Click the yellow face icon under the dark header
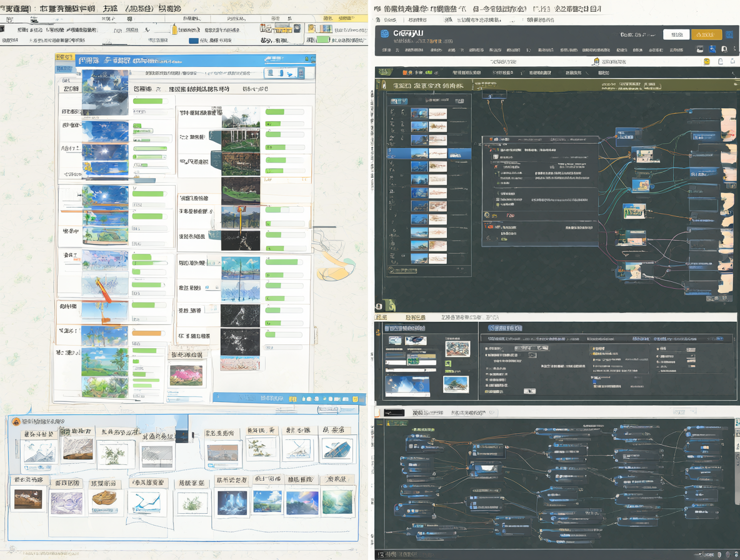Image resolution: width=740 pixels, height=560 pixels. pyautogui.click(x=707, y=61)
